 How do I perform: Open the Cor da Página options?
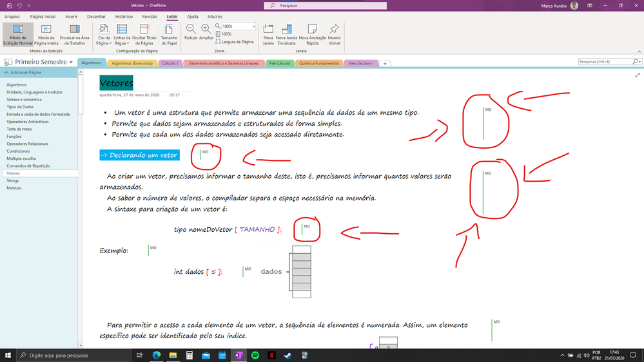pos(104,35)
